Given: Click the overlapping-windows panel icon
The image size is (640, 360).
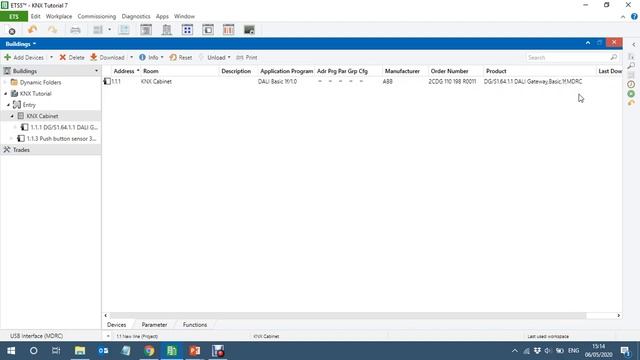Looking at the screenshot, I should click(x=208, y=30).
